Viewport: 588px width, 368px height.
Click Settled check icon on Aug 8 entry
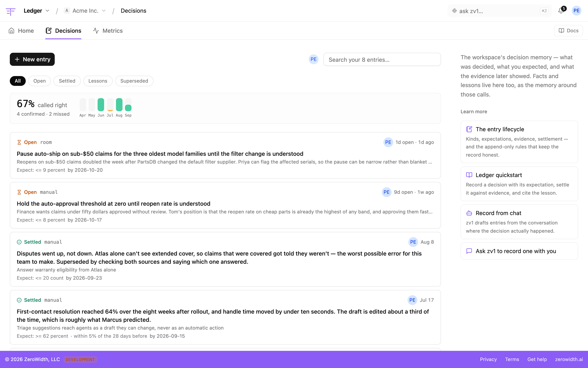tap(19, 242)
